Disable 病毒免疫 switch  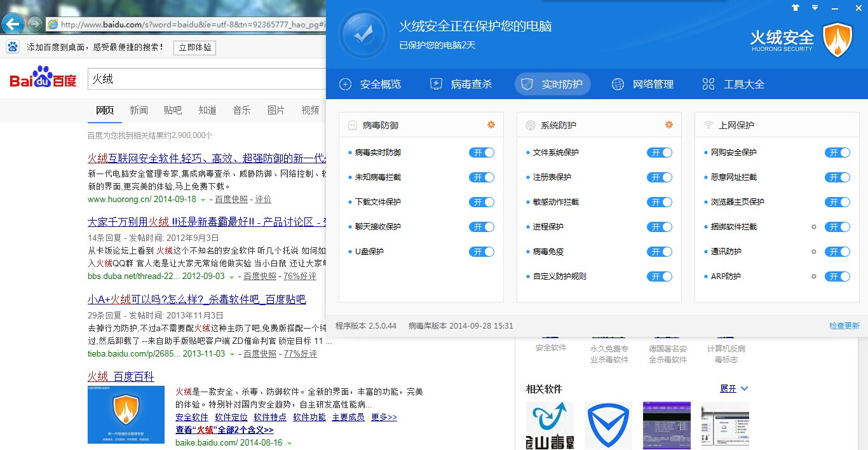[660, 252]
